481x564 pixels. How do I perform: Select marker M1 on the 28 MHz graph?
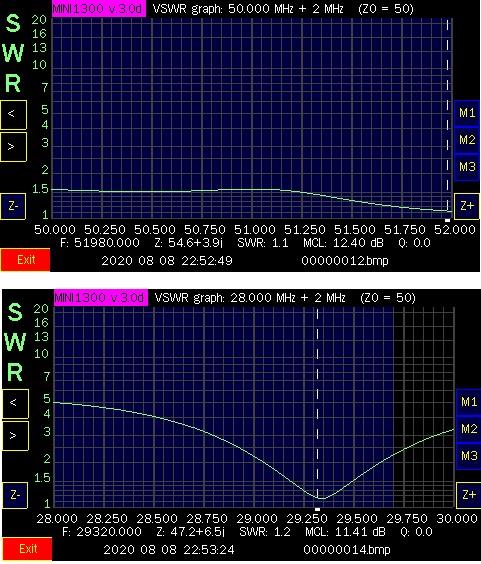click(x=469, y=402)
